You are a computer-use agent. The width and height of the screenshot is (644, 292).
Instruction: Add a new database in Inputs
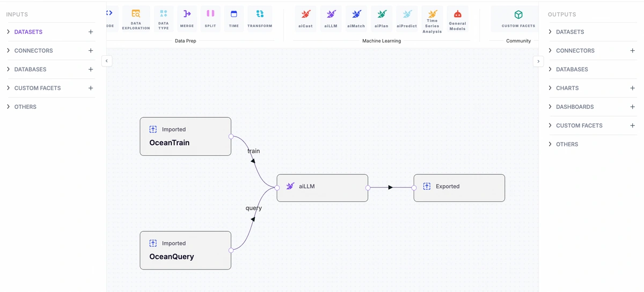[91, 70]
